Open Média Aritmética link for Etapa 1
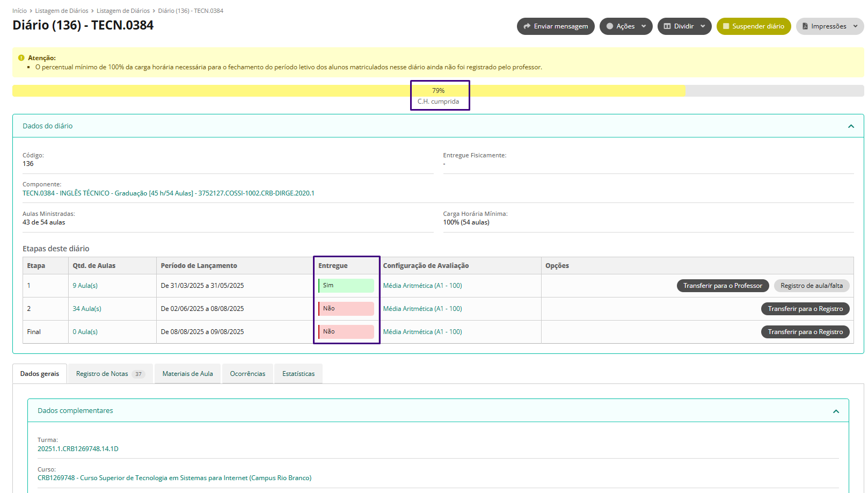 coord(422,286)
